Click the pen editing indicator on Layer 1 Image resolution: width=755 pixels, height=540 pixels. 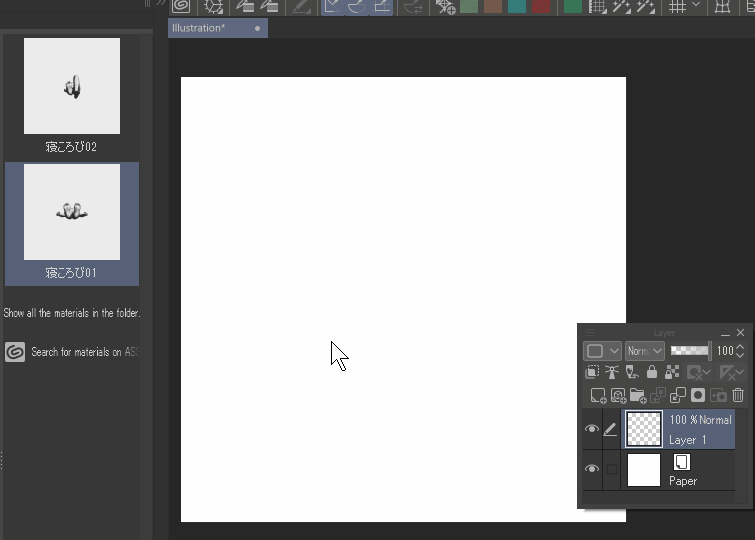[x=610, y=429]
